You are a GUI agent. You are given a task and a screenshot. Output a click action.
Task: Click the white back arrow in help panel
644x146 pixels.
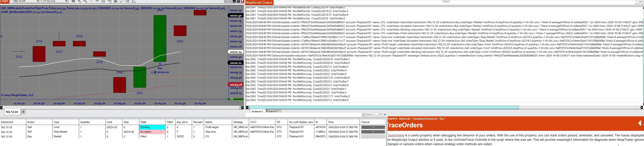point(639,123)
